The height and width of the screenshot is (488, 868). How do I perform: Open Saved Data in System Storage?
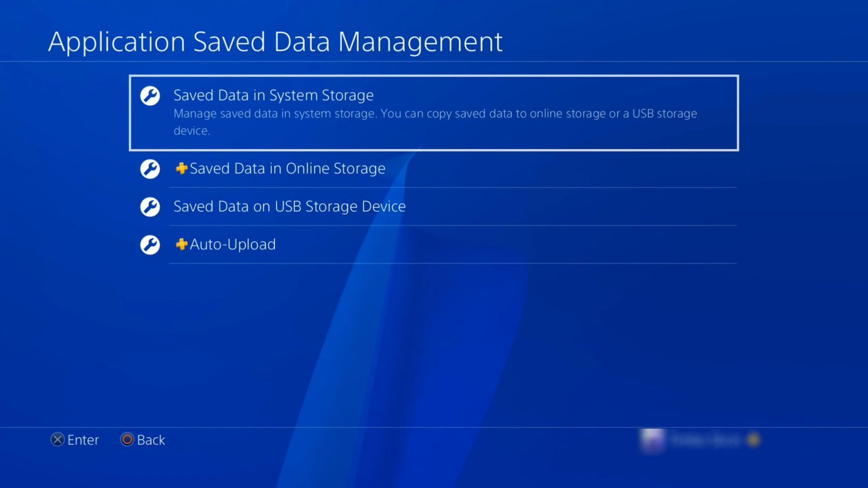click(274, 95)
